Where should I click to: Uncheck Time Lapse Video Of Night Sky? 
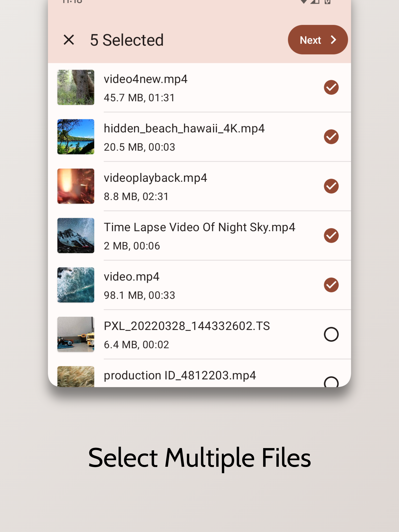coord(331,235)
